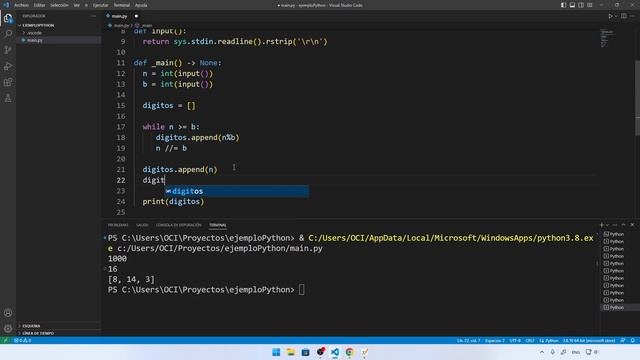
Task: Open the terminal panel ellipsis menu
Action: 615,225
